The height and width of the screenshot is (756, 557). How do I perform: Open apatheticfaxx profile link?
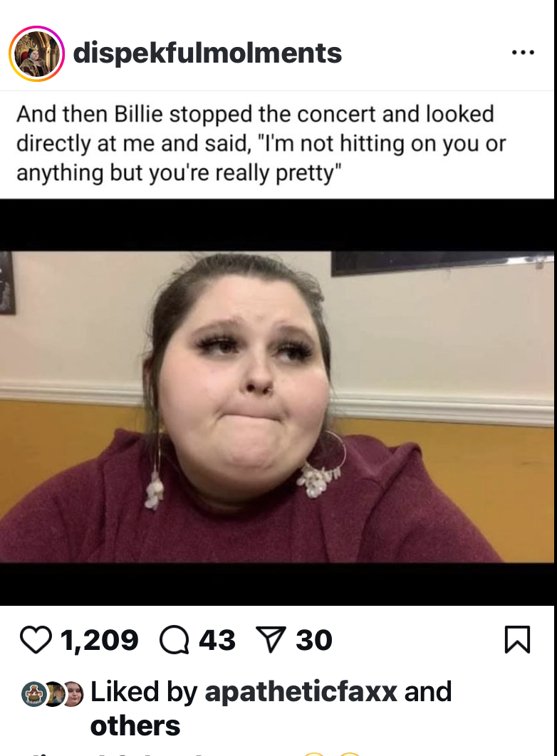tap(301, 692)
